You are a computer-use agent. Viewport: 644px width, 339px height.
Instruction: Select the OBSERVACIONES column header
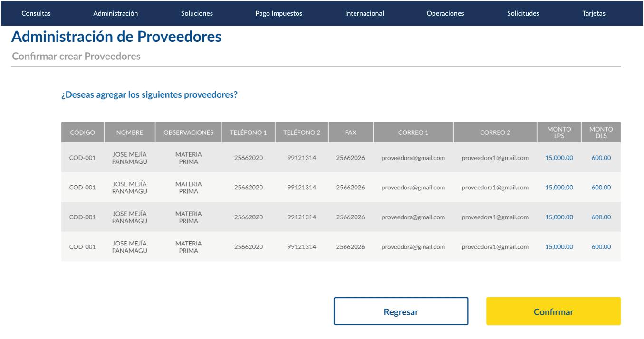click(188, 132)
